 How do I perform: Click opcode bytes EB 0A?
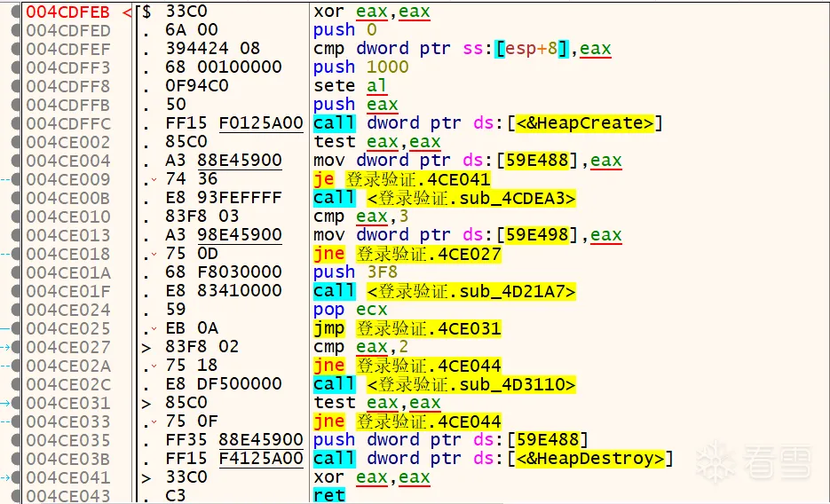click(192, 328)
